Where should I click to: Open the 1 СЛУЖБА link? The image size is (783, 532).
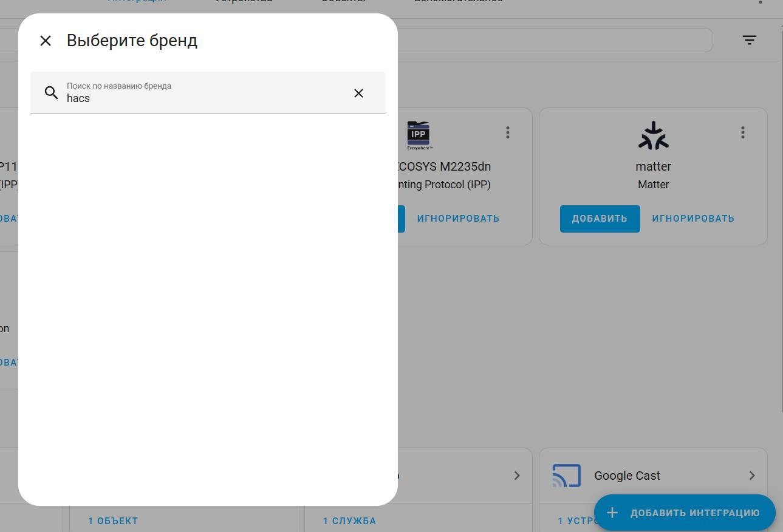[349, 521]
